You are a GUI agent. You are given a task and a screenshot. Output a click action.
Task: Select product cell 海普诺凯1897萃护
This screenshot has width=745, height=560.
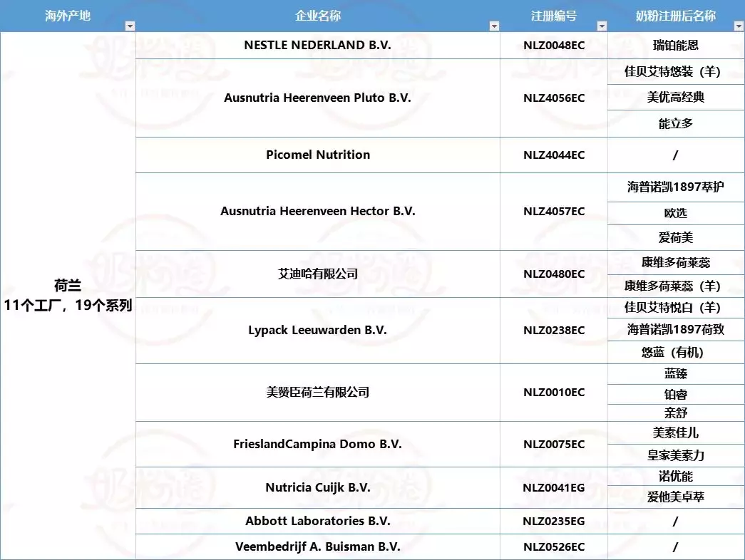coord(676,187)
